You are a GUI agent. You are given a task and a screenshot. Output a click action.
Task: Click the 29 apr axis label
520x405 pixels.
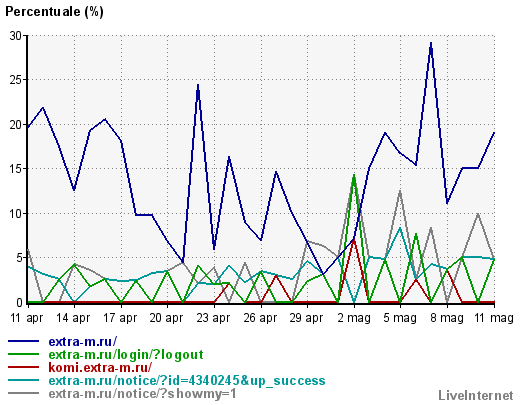[306, 318]
